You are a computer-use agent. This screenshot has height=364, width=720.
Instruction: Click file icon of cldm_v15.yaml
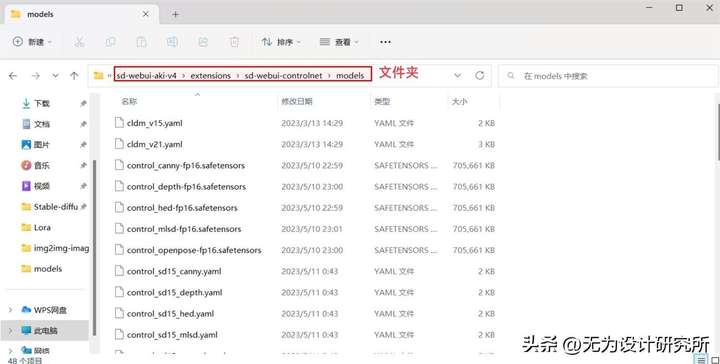pos(119,123)
